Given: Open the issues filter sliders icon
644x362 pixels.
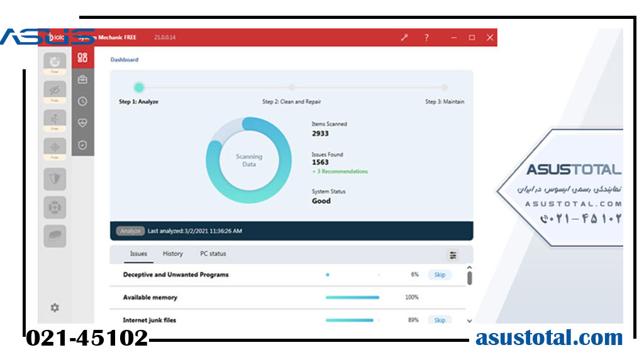Looking at the screenshot, I should 453,255.
